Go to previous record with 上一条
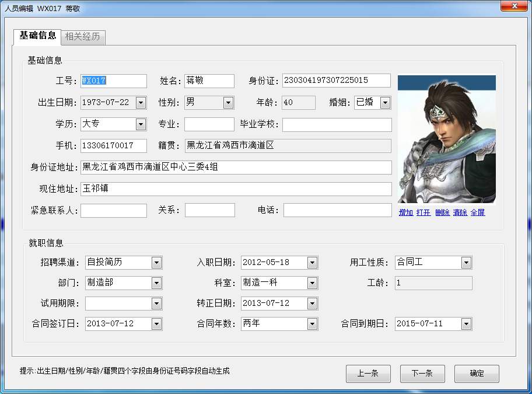532x394 pixels. pos(368,374)
